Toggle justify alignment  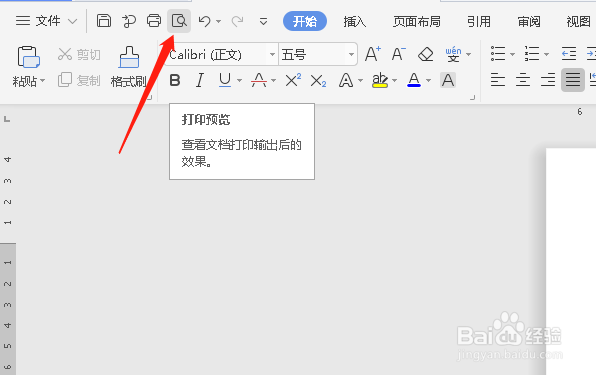[573, 80]
